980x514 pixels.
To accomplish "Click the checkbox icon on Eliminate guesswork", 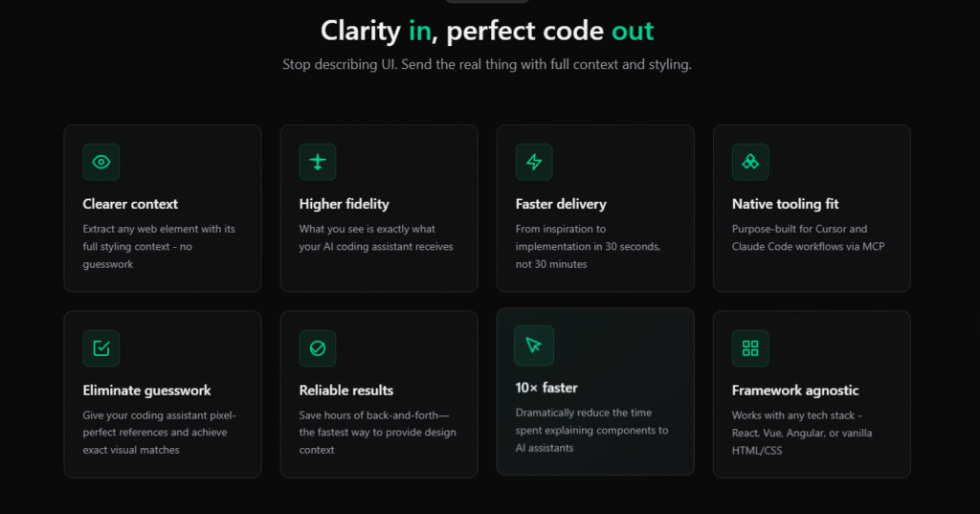I will 101,348.
